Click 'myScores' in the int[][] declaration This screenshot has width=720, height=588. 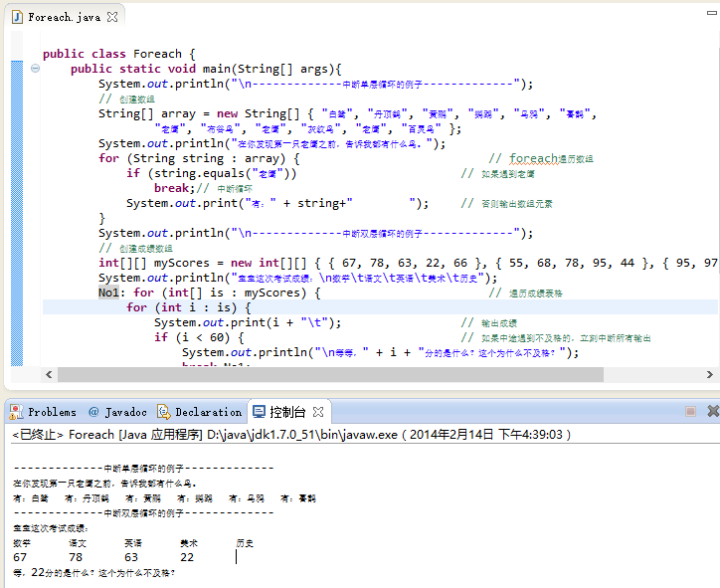[x=181, y=264]
